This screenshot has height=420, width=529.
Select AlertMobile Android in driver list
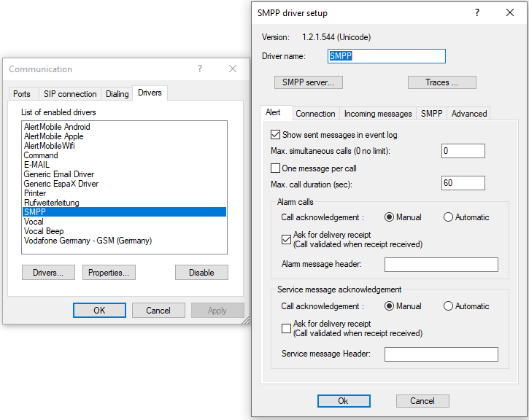click(57, 127)
